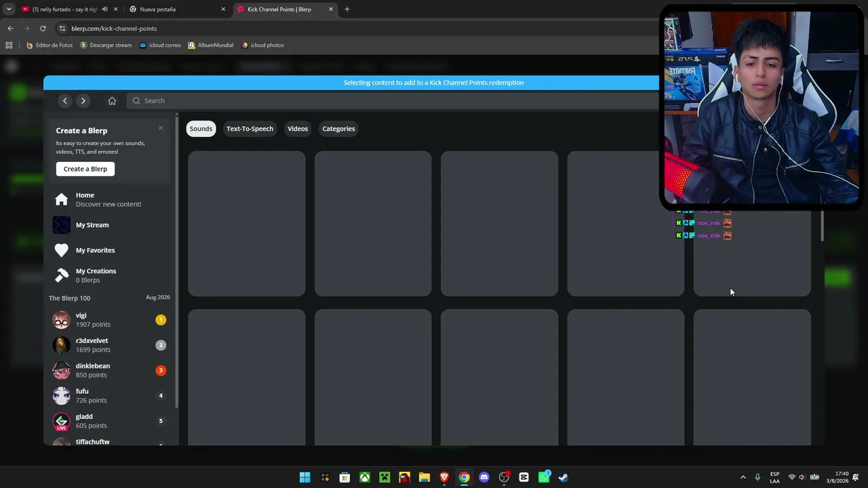
Task: Switch to the Sounds tab
Action: point(201,129)
